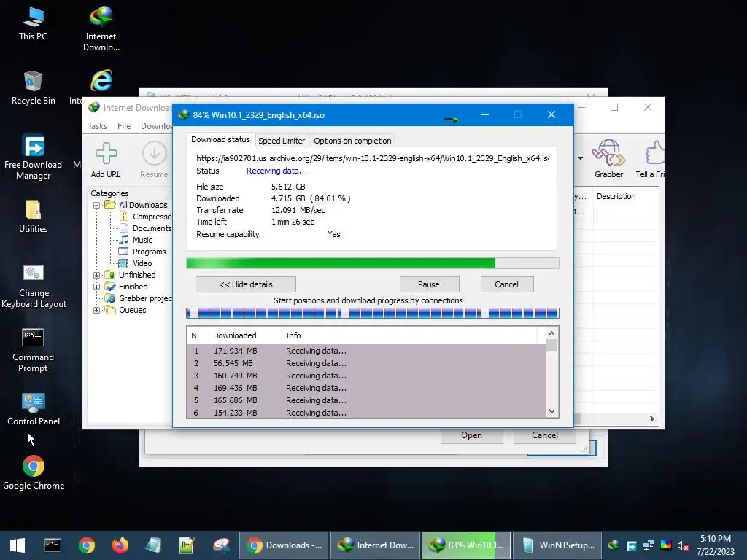Click Hide details button
This screenshot has width=747, height=560.
[x=246, y=284]
